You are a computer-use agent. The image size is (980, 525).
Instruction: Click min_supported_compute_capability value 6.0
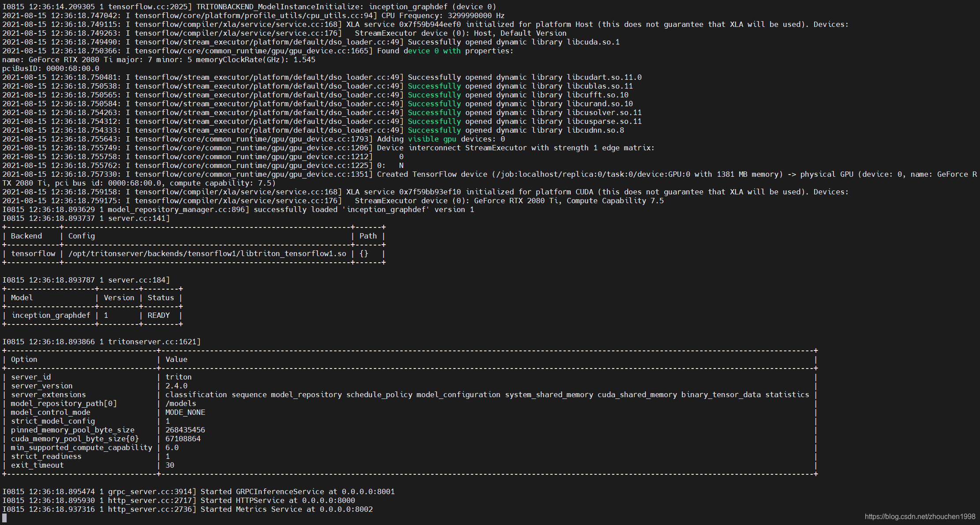point(172,447)
